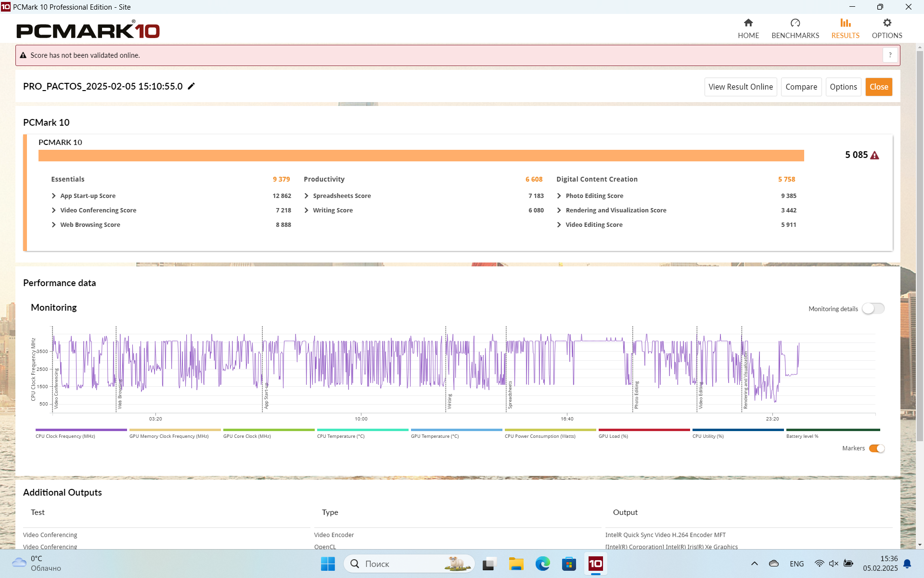Open Microsoft Edge from taskbar
The height and width of the screenshot is (578, 924).
(x=542, y=564)
